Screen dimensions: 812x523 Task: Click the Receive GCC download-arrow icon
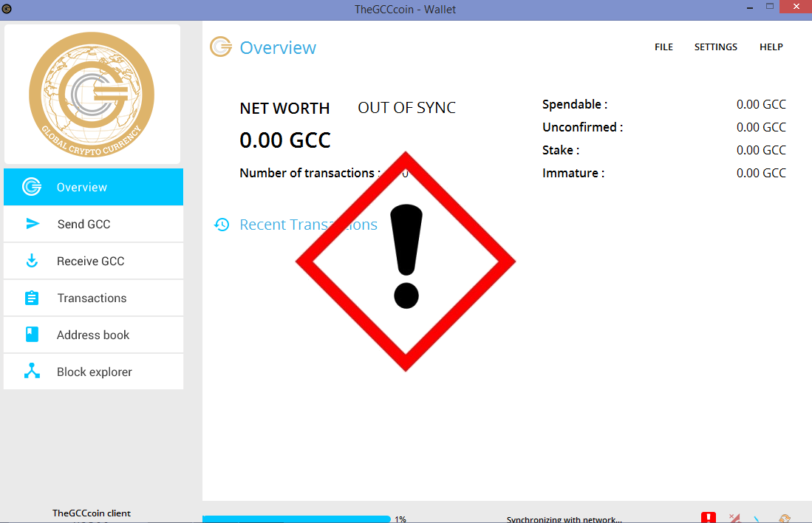click(x=32, y=261)
